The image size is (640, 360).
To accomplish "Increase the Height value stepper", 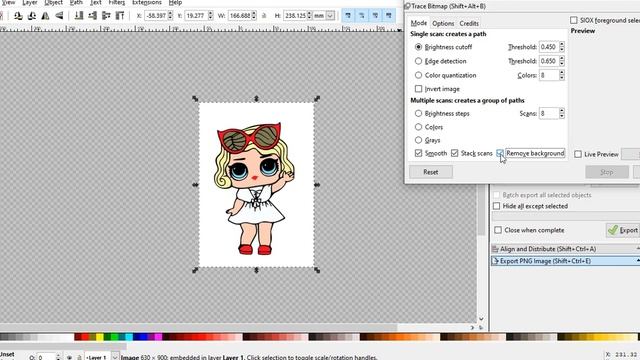I will point(310,13).
